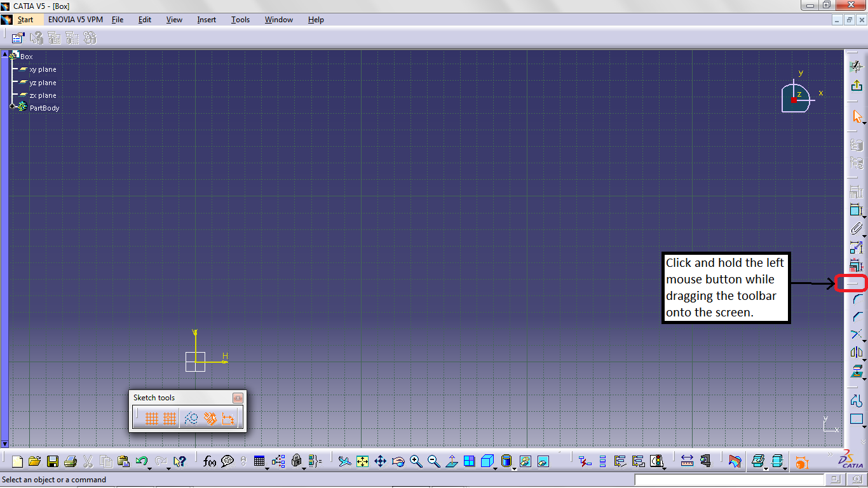The image size is (868, 488).
Task: Enable Snap to Point in Sketch tools
Action: (x=170, y=418)
